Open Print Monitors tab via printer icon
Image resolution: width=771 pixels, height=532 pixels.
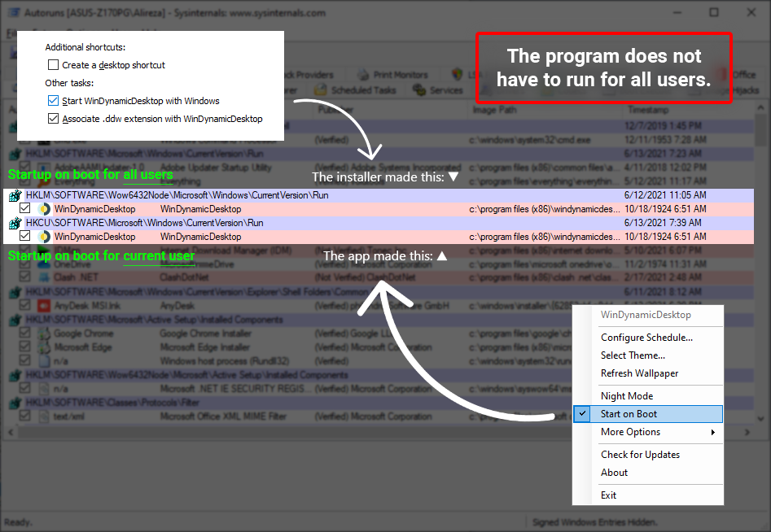coord(363,75)
